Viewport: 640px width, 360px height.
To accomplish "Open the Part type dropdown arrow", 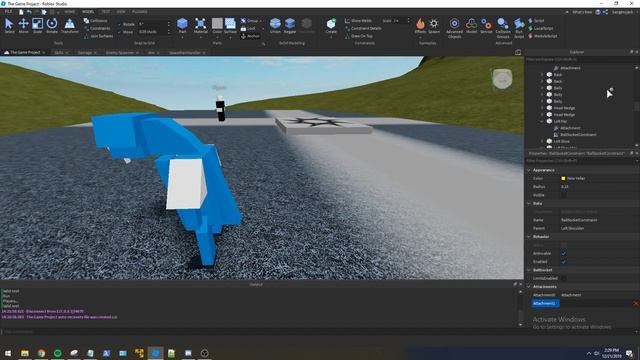I will (x=182, y=38).
